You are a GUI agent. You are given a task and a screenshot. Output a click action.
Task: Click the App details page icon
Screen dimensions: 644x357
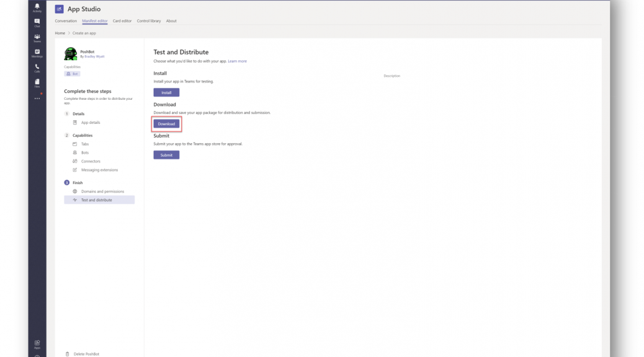coord(74,122)
